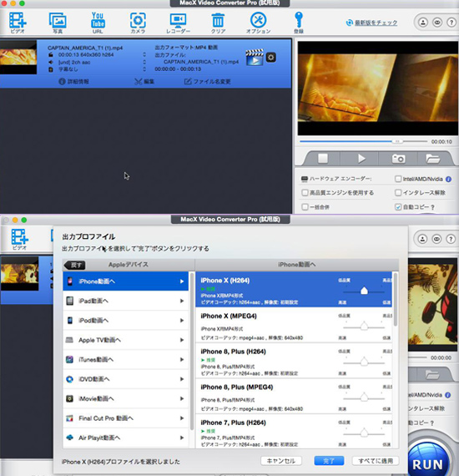Image resolution: width=459 pixels, height=476 pixels.
Task: Enable the deinterlacing checkbox
Action: (398, 192)
